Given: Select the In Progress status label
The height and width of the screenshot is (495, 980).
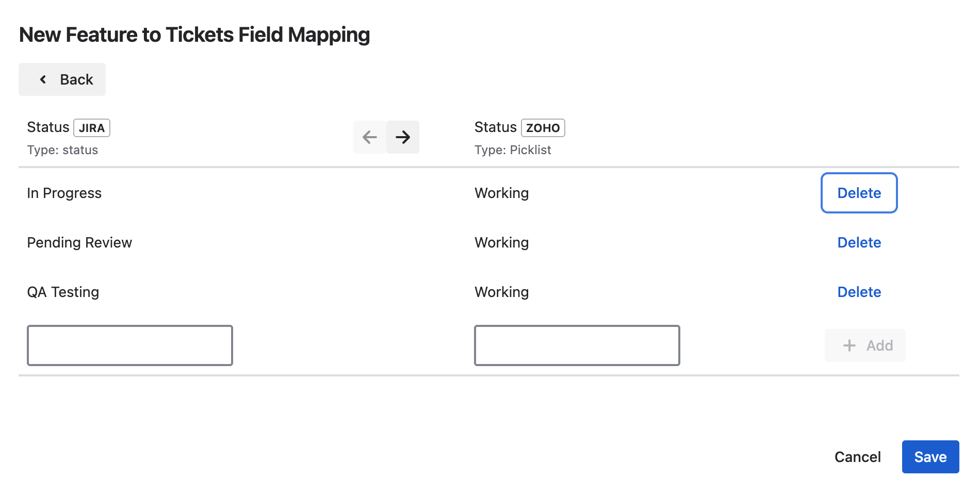Looking at the screenshot, I should [64, 193].
